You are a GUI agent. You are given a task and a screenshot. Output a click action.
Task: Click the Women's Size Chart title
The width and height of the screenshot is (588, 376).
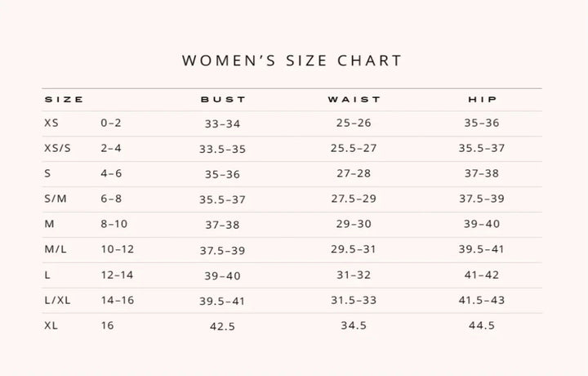click(292, 60)
